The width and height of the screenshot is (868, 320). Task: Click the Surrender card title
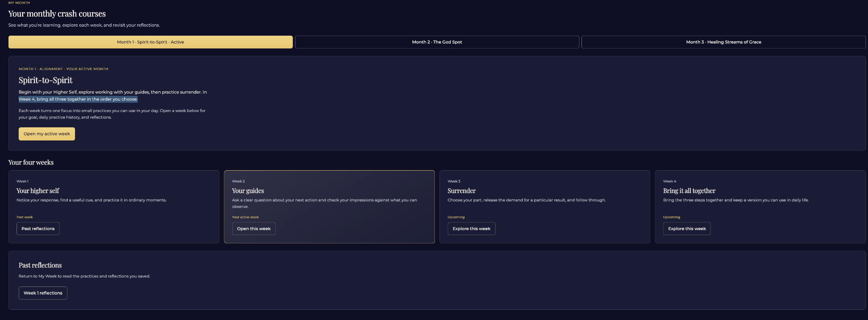point(462,191)
